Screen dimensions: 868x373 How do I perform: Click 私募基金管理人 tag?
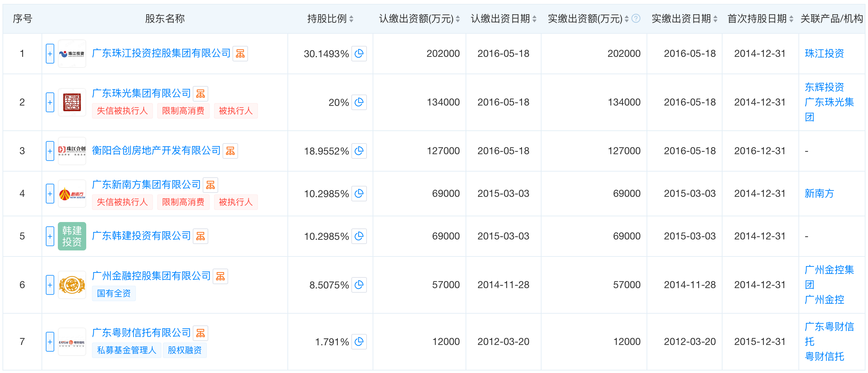(x=126, y=350)
